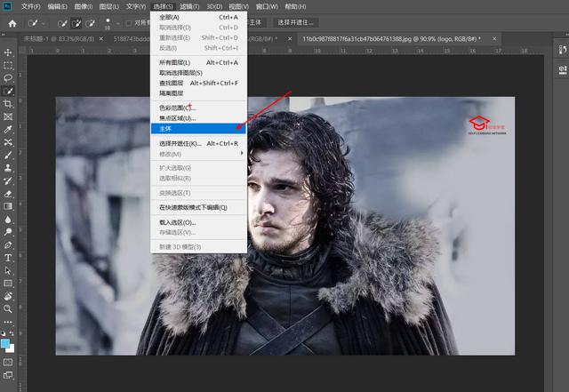Choose 色彩范围(C)... menu item
The height and width of the screenshot is (392, 569).
pyautogui.click(x=198, y=108)
